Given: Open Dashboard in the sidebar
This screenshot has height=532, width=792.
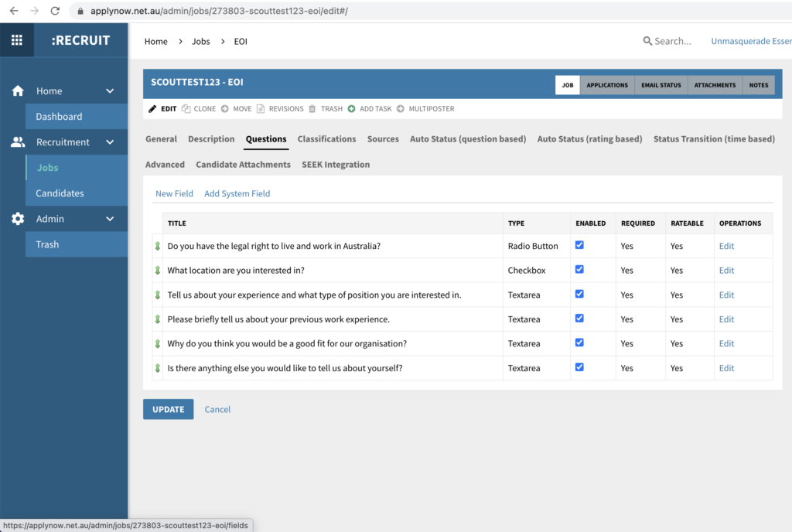Looking at the screenshot, I should tap(77, 117).
